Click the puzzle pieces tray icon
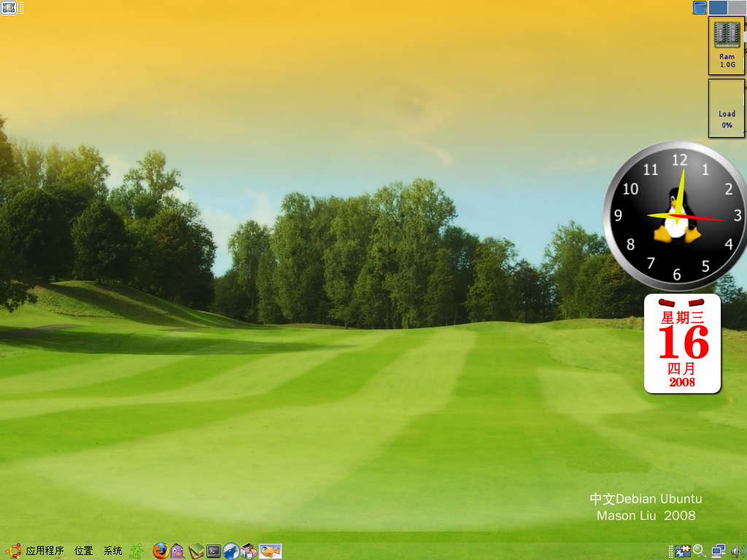 [683, 551]
